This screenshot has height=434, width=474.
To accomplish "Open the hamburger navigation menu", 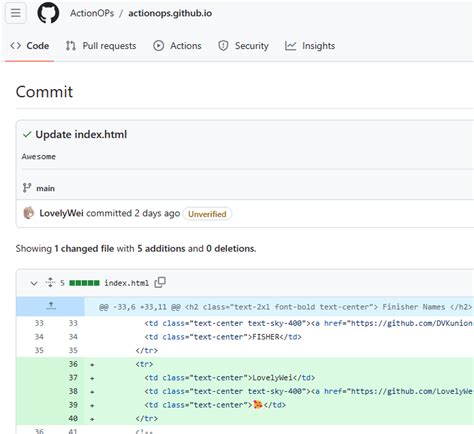I will (16, 13).
